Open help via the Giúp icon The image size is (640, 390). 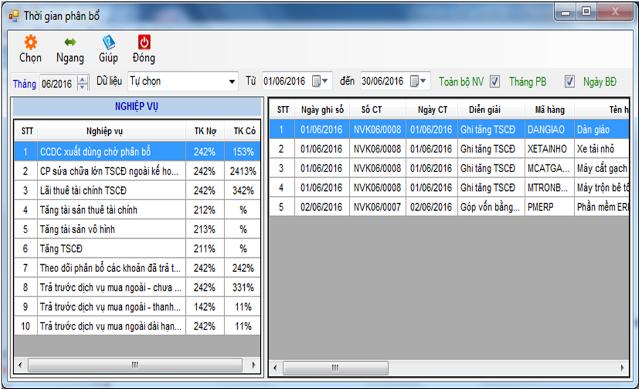108,42
